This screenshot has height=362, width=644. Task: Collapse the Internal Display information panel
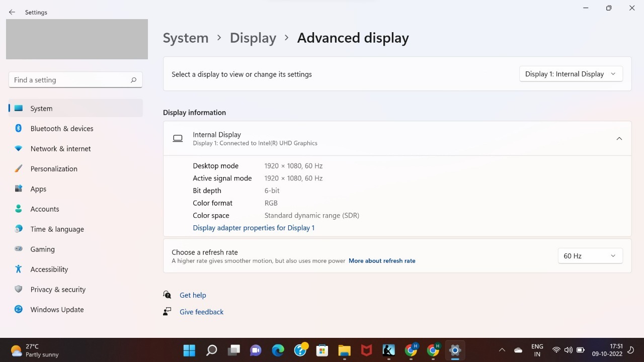pos(619,138)
